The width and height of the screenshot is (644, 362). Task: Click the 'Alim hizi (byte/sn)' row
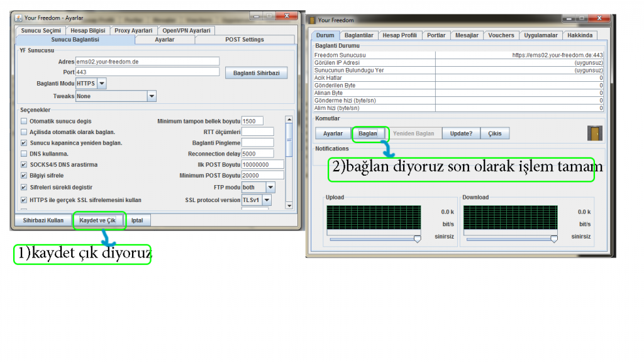458,108
